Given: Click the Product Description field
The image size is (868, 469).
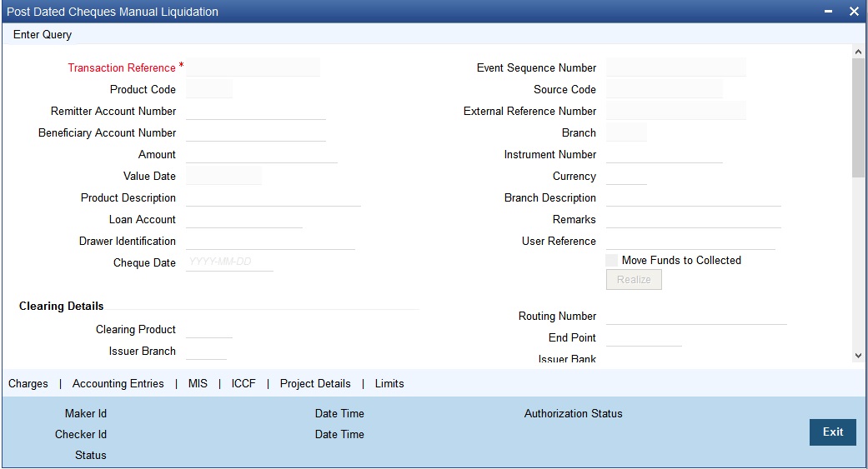Looking at the screenshot, I should point(273,197).
